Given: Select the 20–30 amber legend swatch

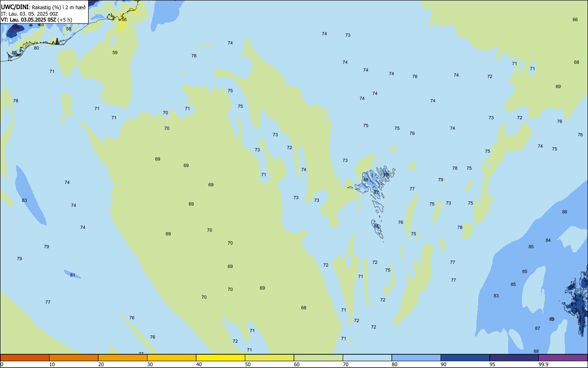Looking at the screenshot, I should [123, 357].
